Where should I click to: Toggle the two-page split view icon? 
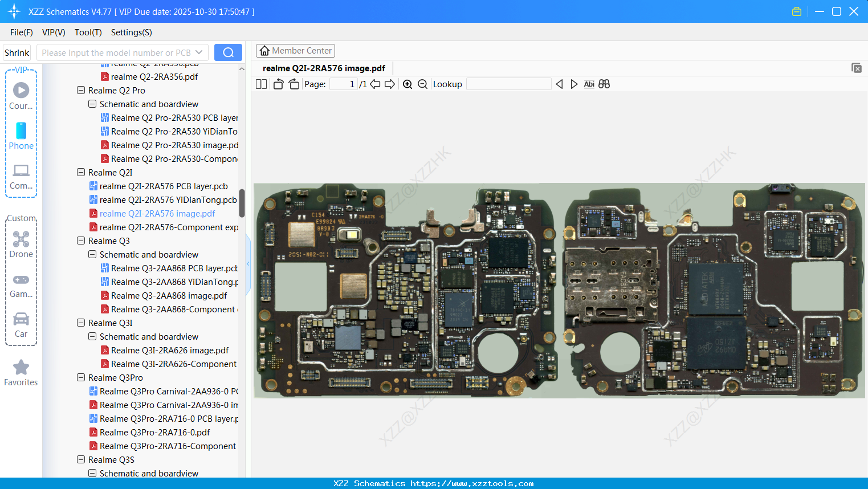(261, 84)
